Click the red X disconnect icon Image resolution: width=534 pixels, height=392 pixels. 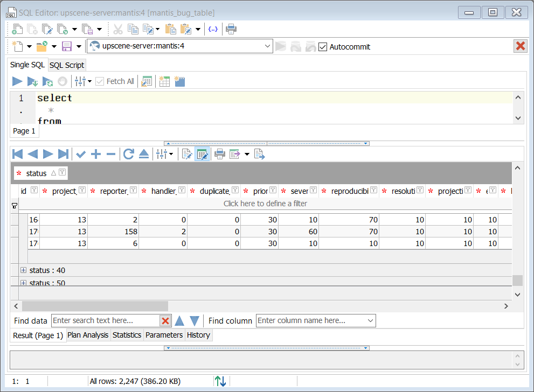pos(520,46)
